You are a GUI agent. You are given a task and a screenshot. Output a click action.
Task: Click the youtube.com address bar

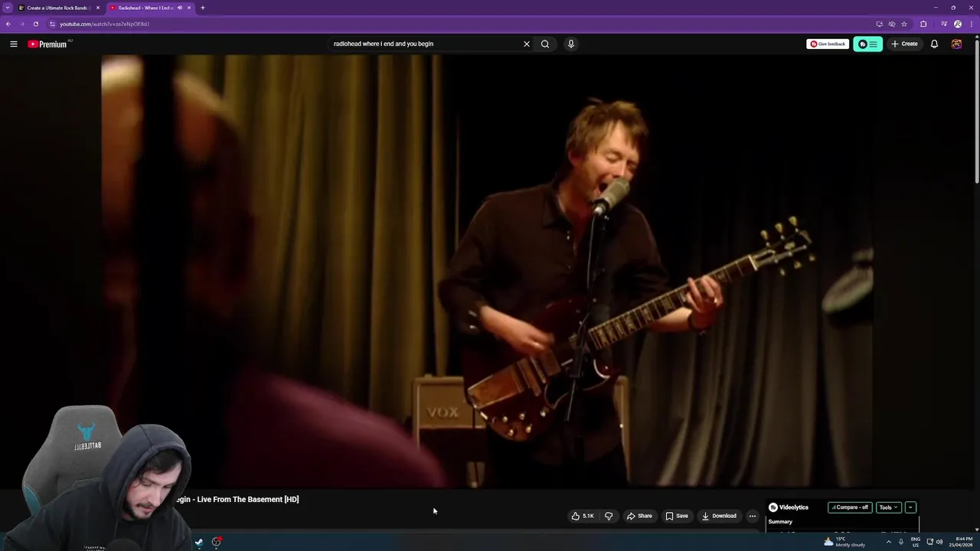459,24
